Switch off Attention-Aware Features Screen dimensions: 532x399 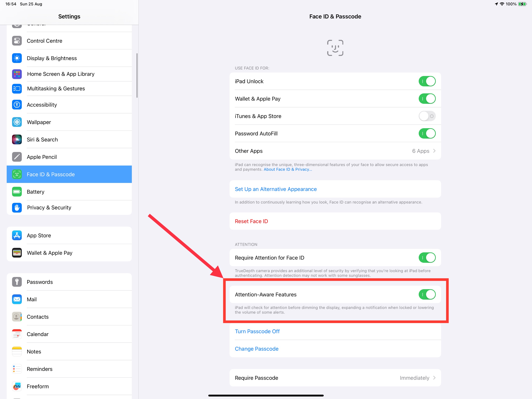(x=427, y=295)
